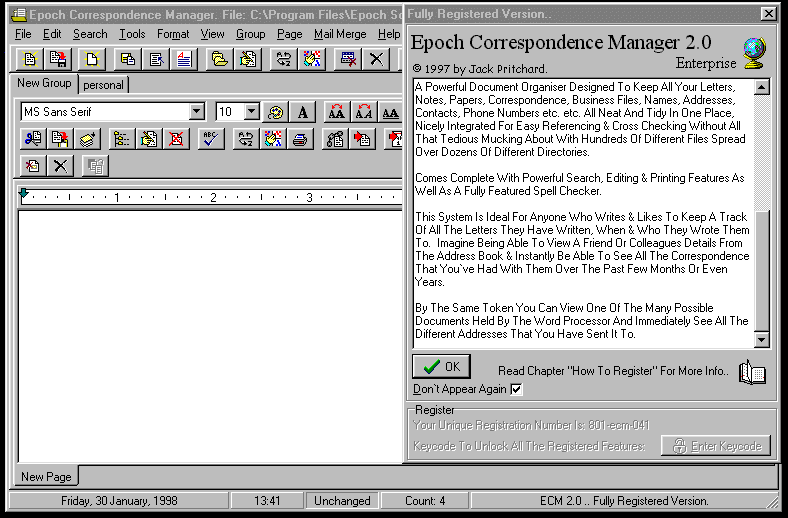Click the duplicate documents icon
788x518 pixels.
tap(127, 59)
